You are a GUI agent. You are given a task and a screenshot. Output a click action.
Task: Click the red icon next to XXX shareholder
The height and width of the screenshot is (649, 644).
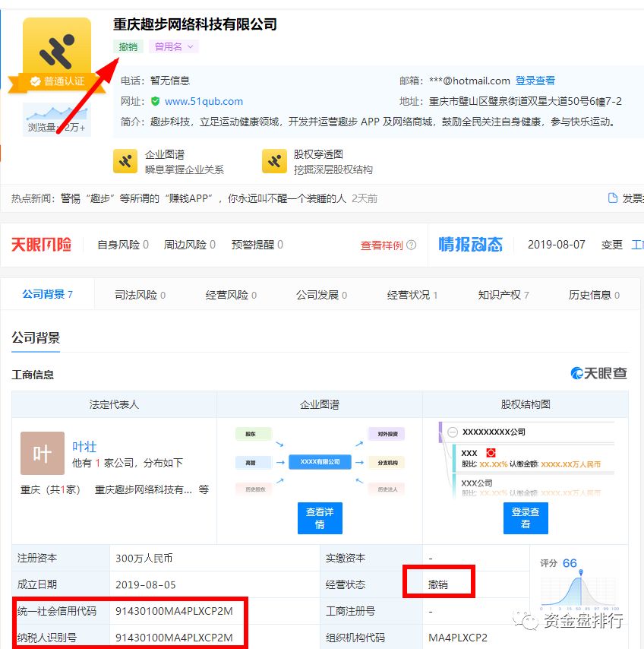click(x=491, y=453)
